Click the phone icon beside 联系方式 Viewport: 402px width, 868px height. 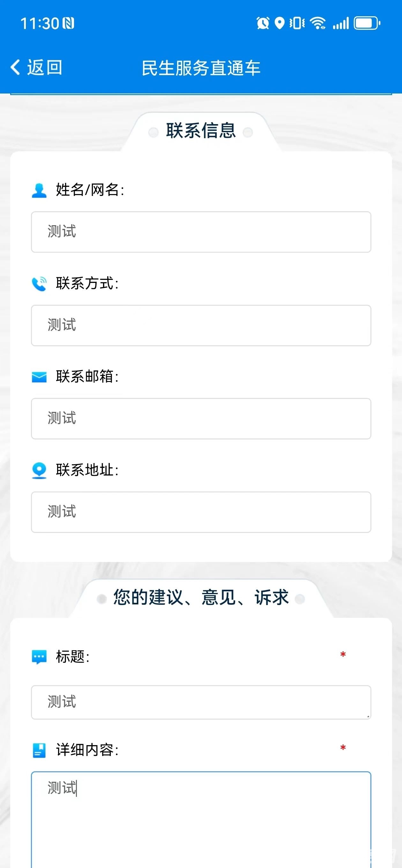tap(39, 284)
